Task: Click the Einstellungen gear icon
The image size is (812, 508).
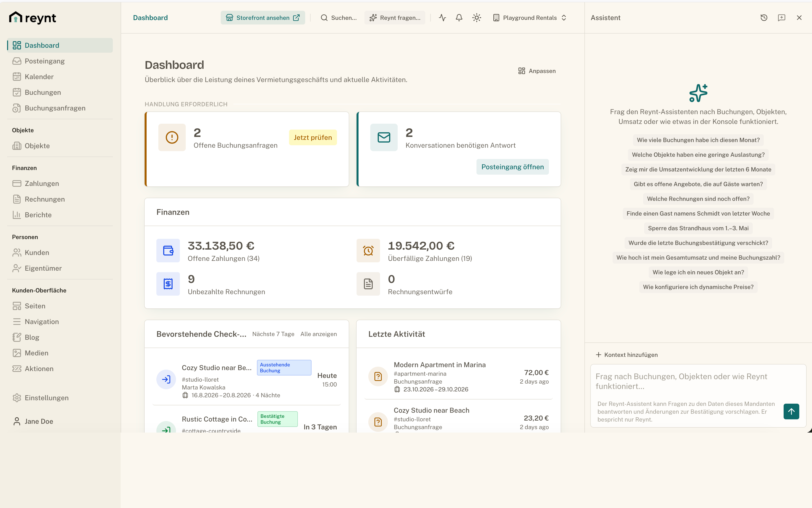Action: (x=17, y=398)
